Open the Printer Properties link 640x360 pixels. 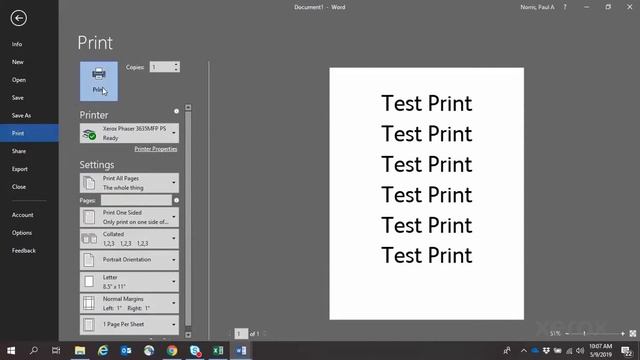[156, 149]
